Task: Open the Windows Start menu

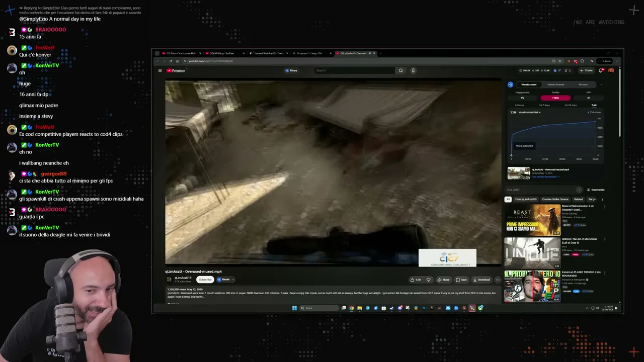Action: (294, 308)
